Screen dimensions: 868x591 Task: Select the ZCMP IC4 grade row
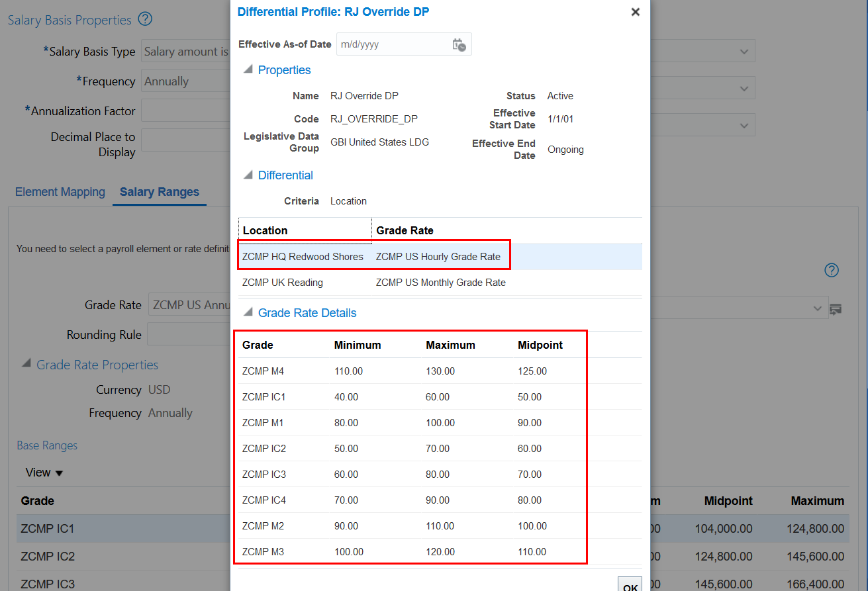point(440,500)
